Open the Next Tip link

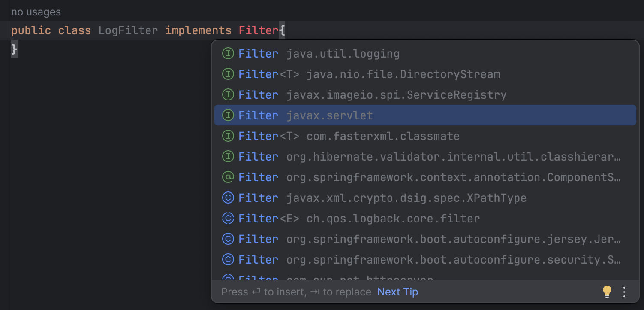click(x=397, y=292)
